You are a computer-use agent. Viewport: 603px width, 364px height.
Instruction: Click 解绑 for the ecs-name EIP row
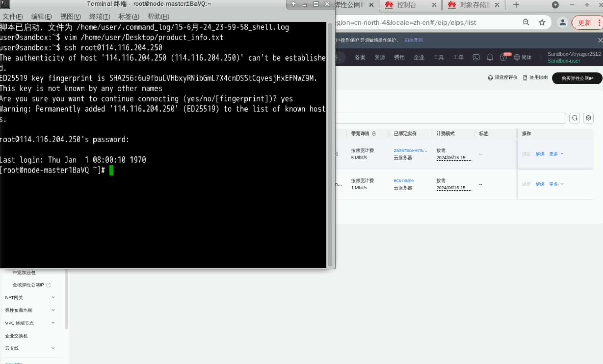[x=540, y=184]
